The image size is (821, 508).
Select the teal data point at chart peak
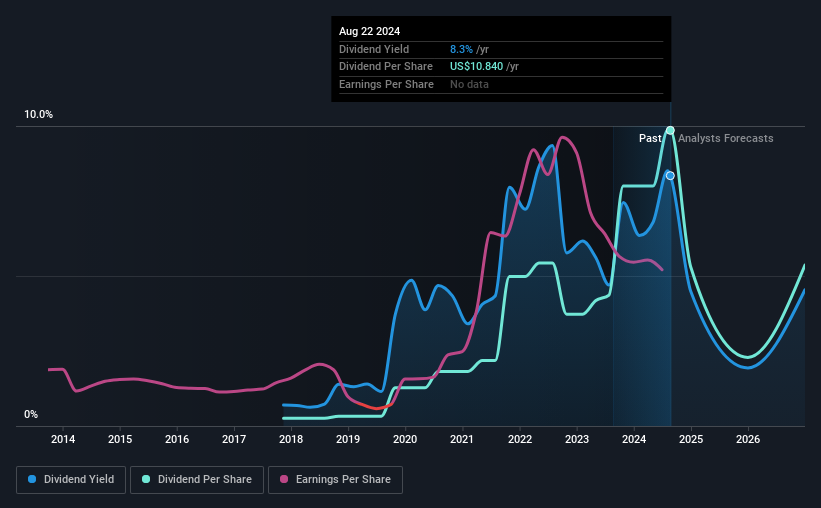[670, 130]
